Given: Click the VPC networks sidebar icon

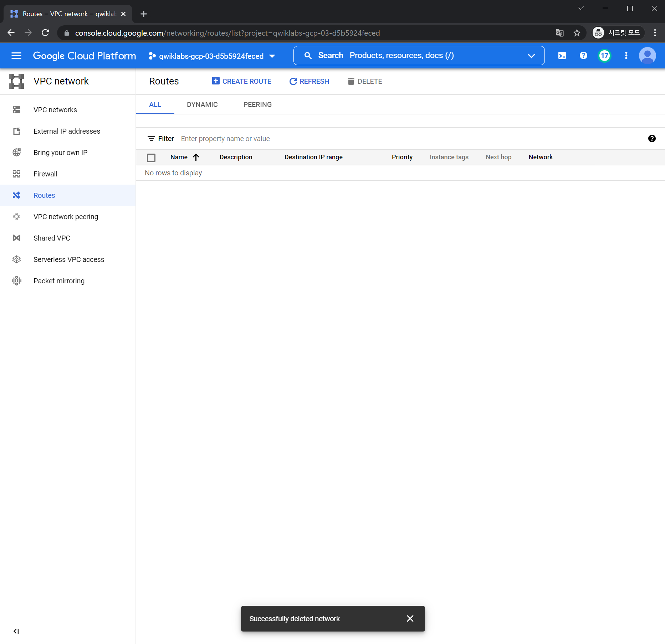Looking at the screenshot, I should 16,110.
